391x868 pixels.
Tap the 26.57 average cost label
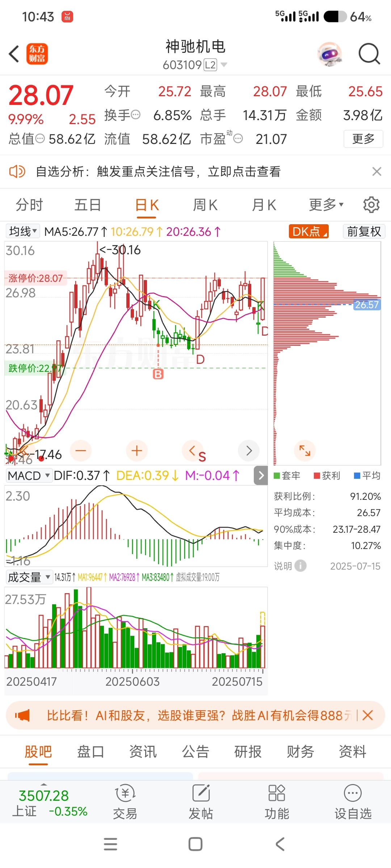pos(367,305)
